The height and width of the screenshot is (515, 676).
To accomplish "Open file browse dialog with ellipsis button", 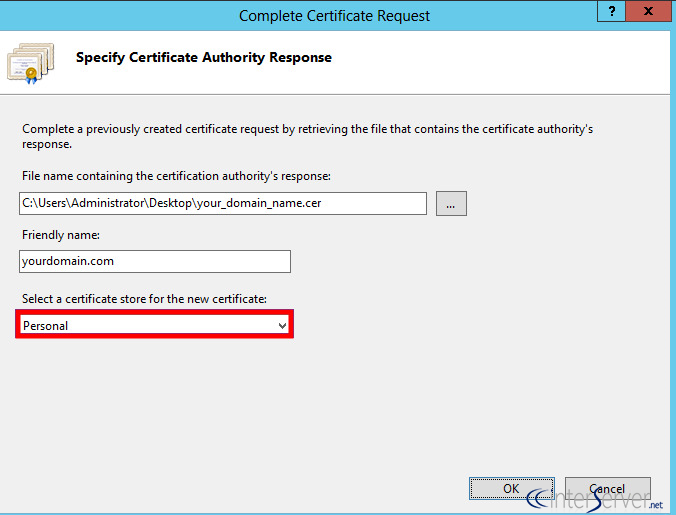I will [x=451, y=203].
